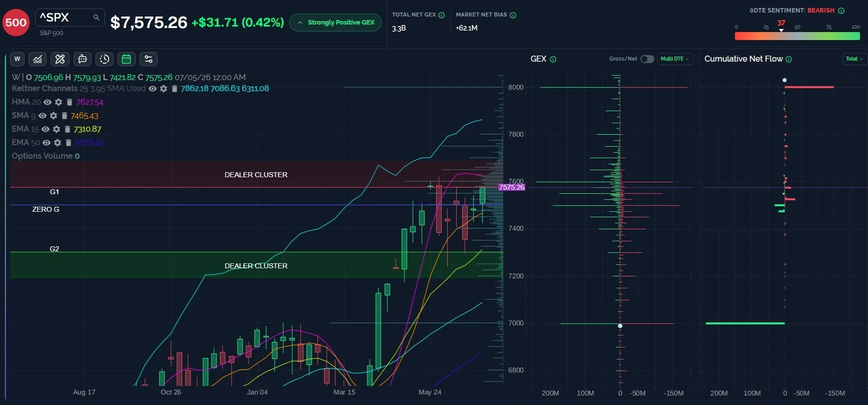
Task: Open the Multi DTE dropdown
Action: coord(675,59)
